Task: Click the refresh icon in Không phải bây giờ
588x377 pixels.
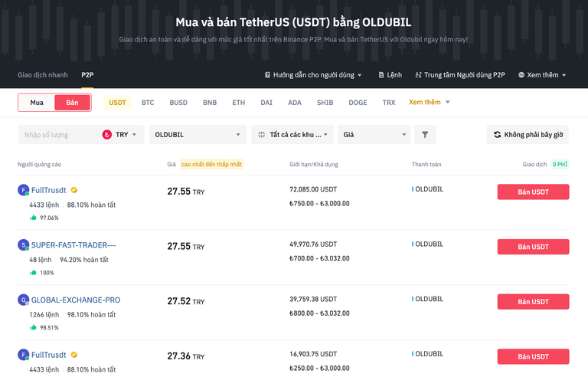Action: [497, 135]
